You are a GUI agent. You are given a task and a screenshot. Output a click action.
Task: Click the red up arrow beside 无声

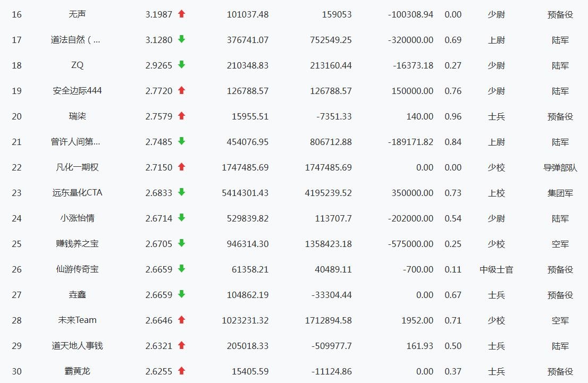[x=181, y=14]
